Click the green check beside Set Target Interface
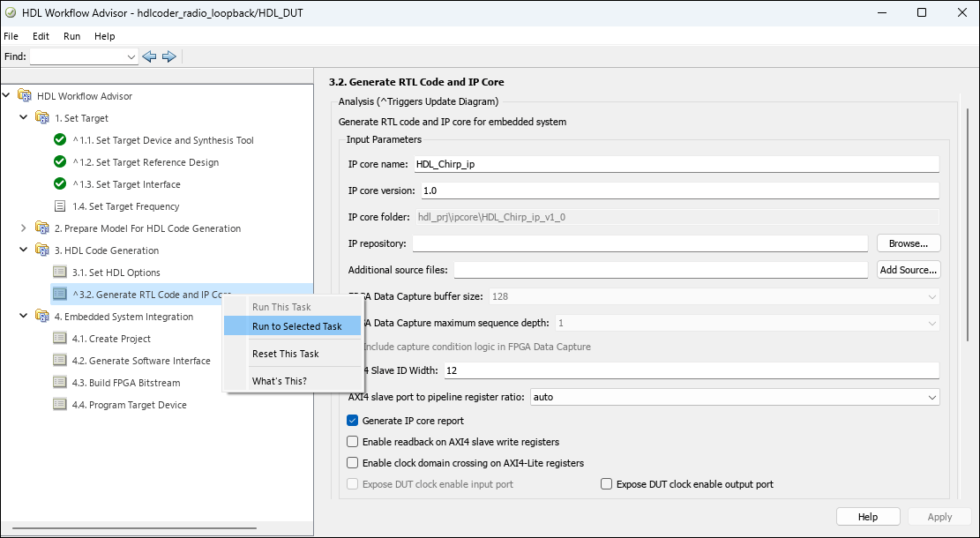Viewport: 980px width, 538px height. click(x=60, y=184)
